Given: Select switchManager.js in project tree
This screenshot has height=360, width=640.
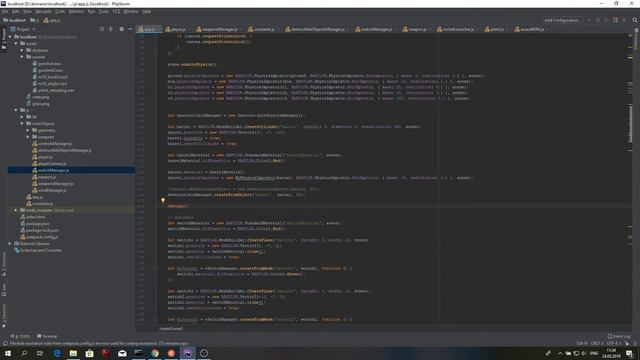Looking at the screenshot, I should pos(53,170).
